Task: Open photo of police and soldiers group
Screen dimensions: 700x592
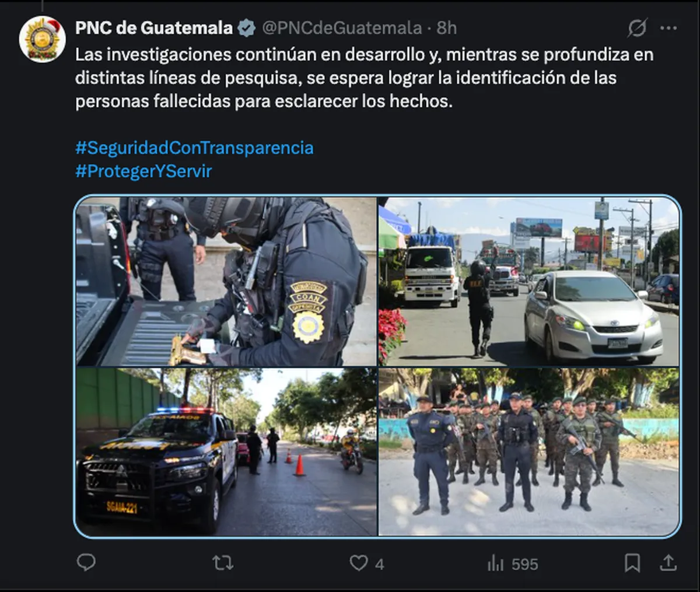Action: pos(529,451)
